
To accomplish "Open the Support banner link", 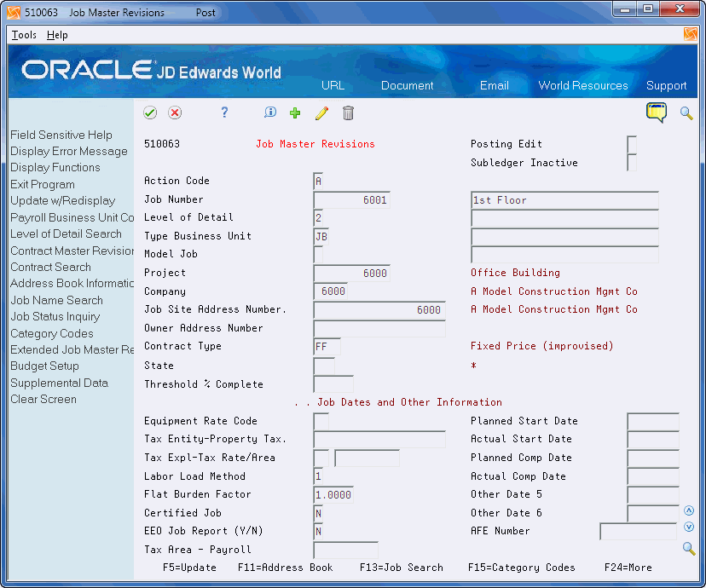I will (x=666, y=85).
